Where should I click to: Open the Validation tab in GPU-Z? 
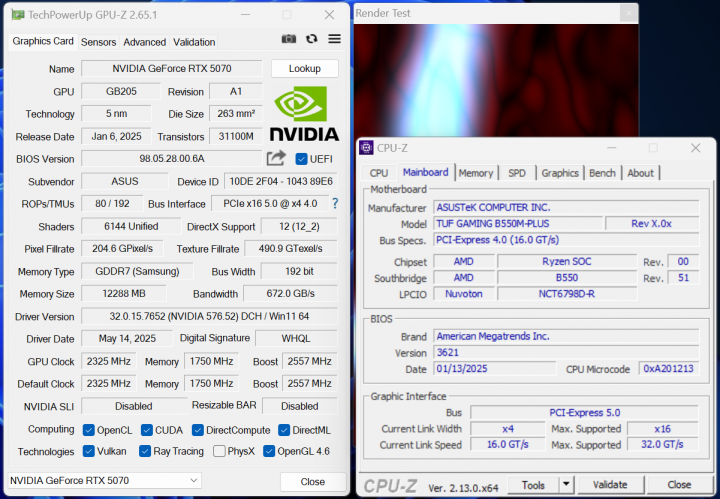pos(194,42)
